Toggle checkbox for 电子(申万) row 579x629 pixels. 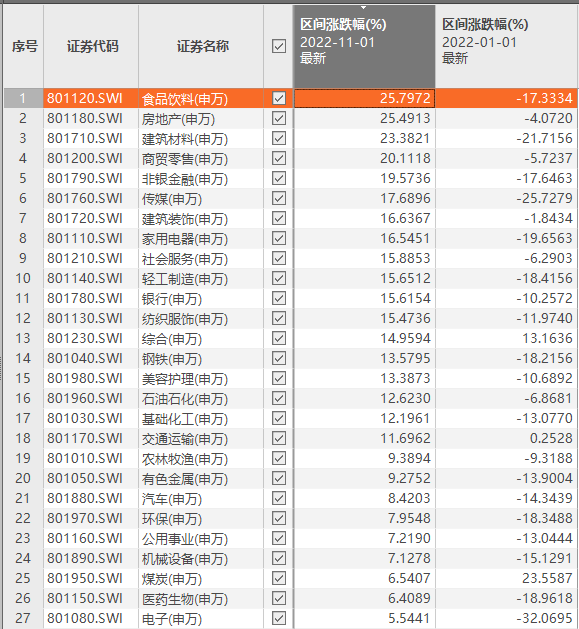point(278,618)
